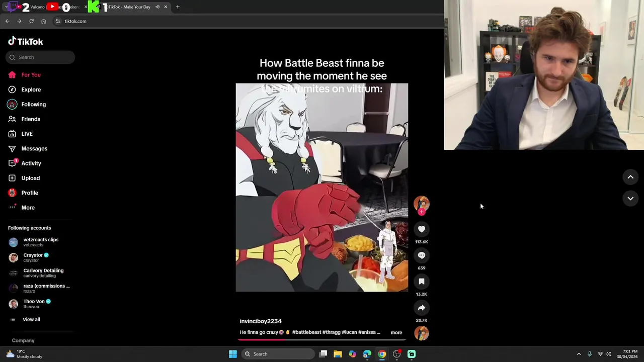Go to the Following feed

coord(27,104)
